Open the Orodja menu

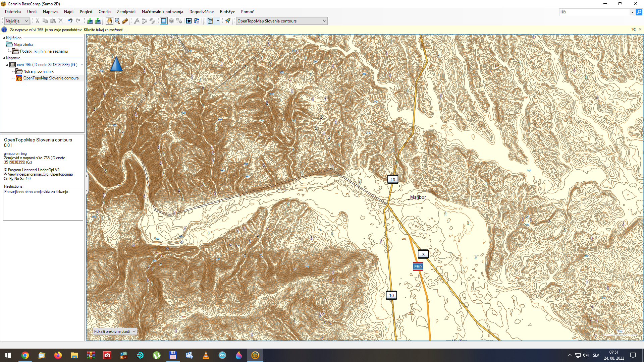(x=105, y=12)
